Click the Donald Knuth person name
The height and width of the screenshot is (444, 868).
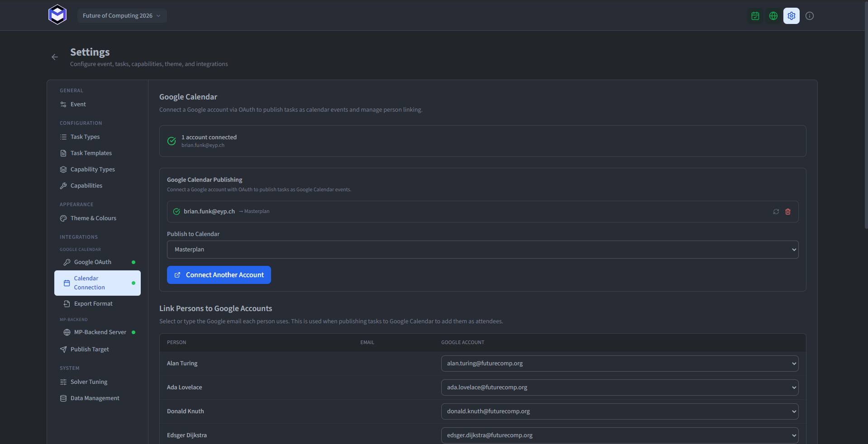[185, 411]
